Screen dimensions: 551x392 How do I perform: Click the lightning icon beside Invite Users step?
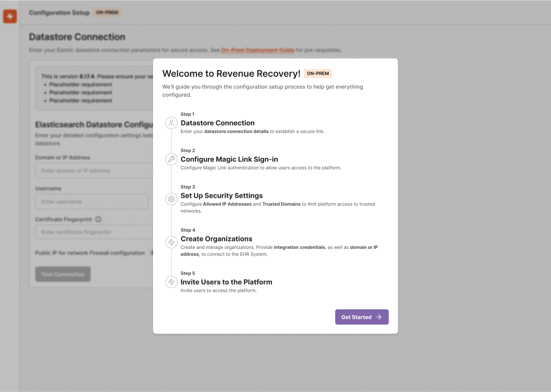(x=171, y=282)
